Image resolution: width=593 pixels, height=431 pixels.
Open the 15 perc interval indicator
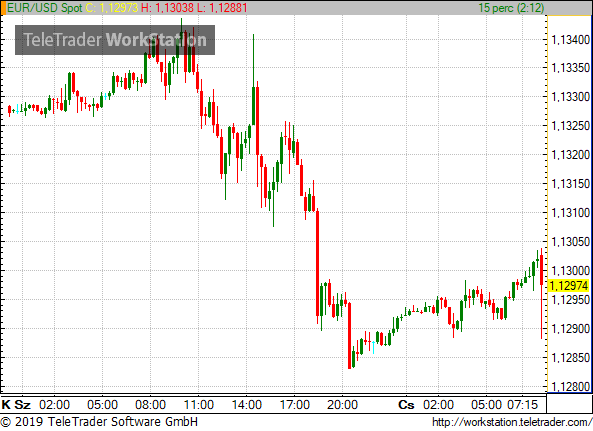click(511, 8)
